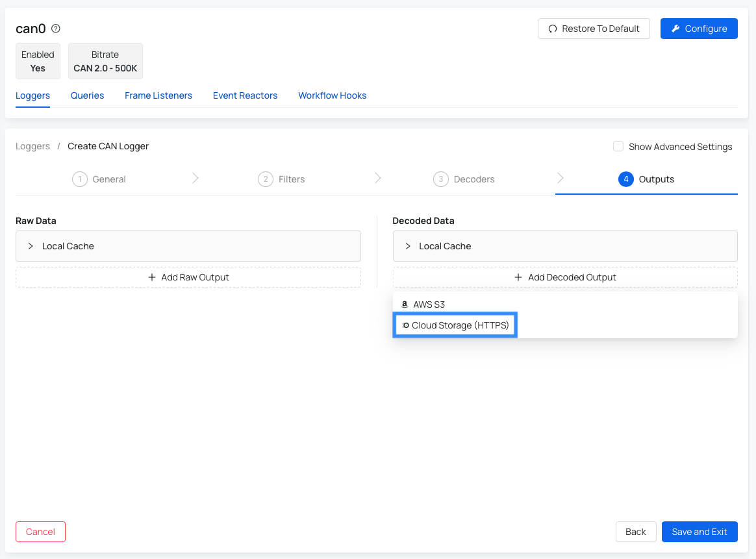756x559 pixels.
Task: Go to step 1 General
Action: 99,179
